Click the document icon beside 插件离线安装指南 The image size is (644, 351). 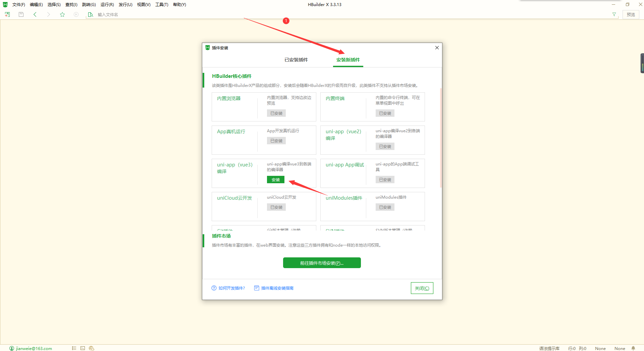tap(257, 288)
